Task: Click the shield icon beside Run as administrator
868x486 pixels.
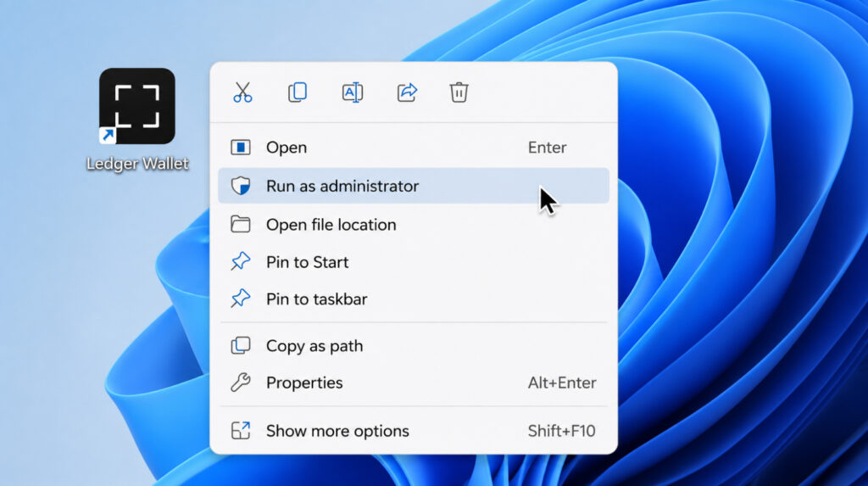Action: [241, 186]
